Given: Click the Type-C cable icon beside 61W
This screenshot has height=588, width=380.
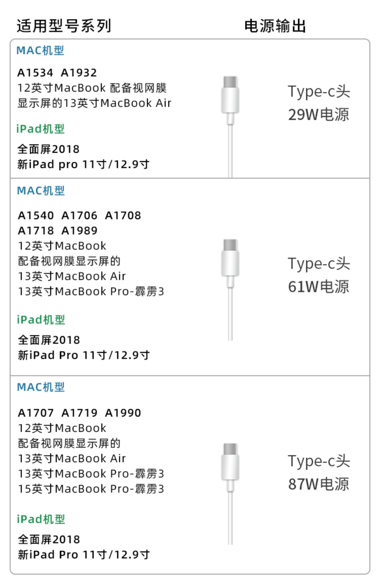Looking at the screenshot, I should 230,290.
